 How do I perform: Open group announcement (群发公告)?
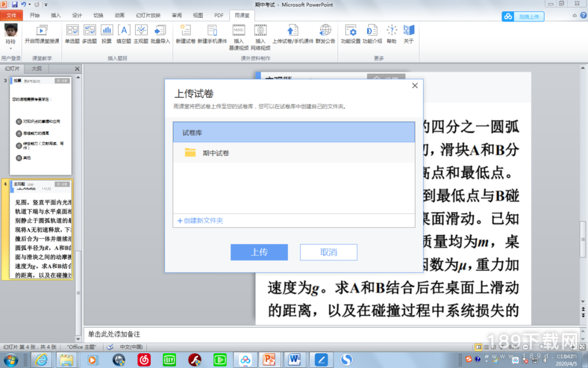325,34
